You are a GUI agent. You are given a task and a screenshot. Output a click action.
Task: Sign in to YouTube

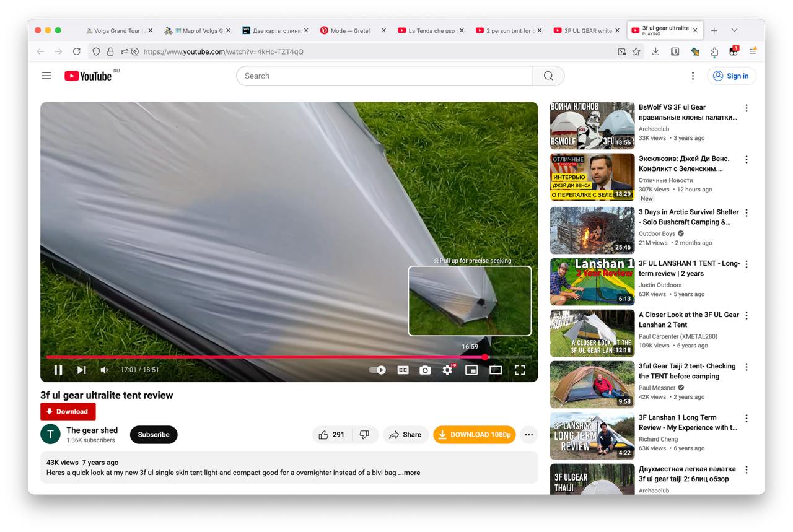(732, 76)
